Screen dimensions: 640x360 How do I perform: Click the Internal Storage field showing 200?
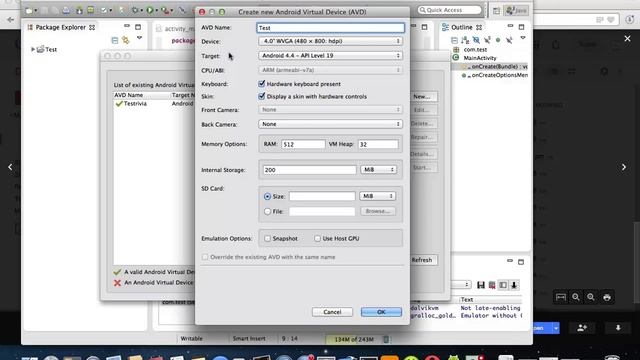[310, 169]
